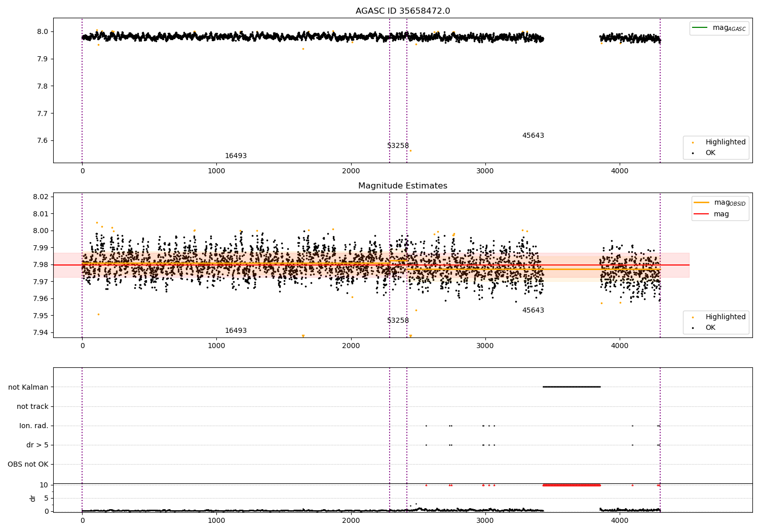Click the 'Ion. rad.' axis label

(x=34, y=426)
